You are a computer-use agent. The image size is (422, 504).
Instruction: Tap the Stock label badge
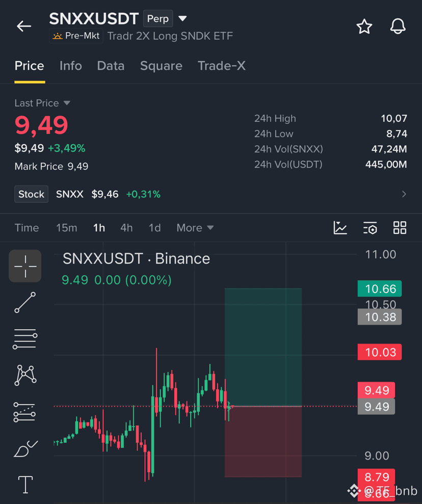point(31,194)
